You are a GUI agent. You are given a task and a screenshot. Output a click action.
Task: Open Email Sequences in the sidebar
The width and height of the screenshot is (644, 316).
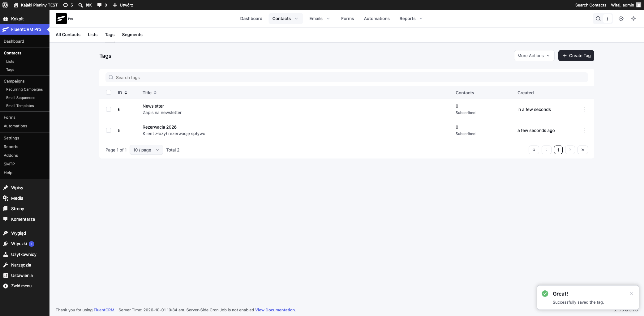pyautogui.click(x=21, y=98)
